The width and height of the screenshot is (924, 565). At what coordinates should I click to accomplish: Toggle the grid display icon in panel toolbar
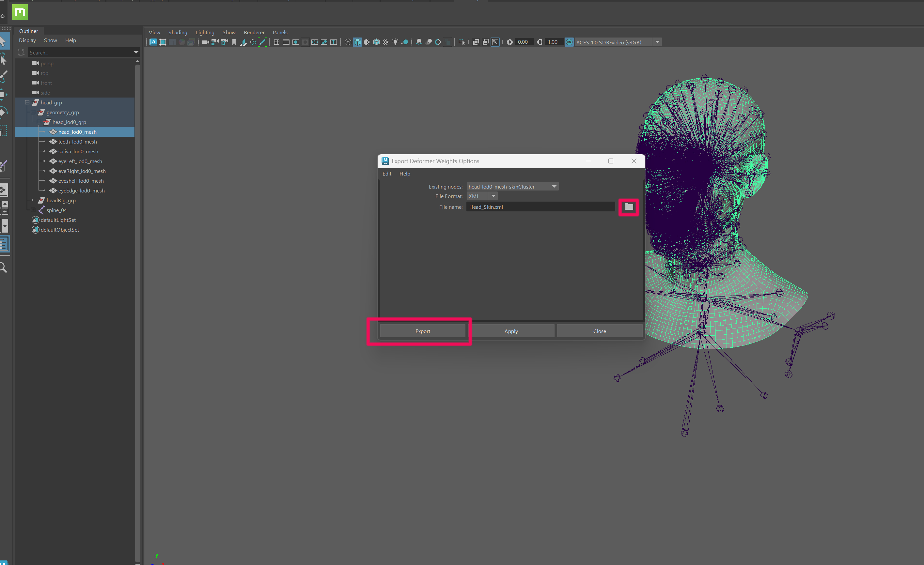click(276, 42)
